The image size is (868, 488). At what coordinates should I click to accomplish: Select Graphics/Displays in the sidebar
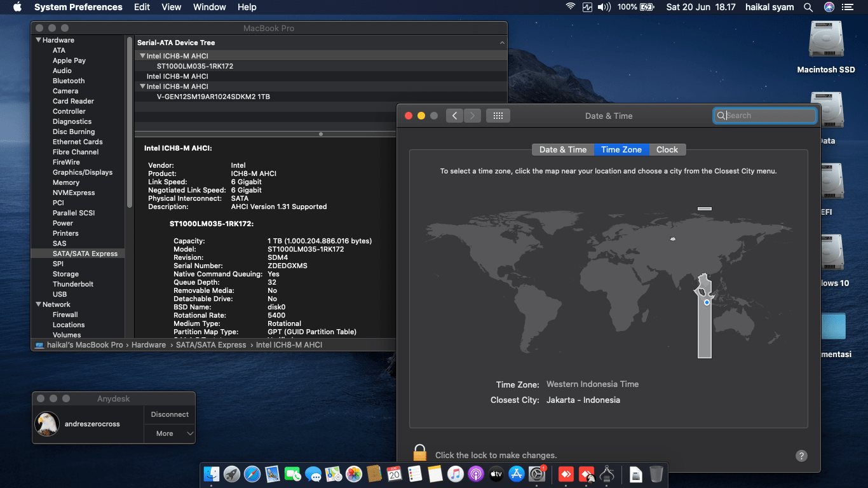[x=83, y=172]
